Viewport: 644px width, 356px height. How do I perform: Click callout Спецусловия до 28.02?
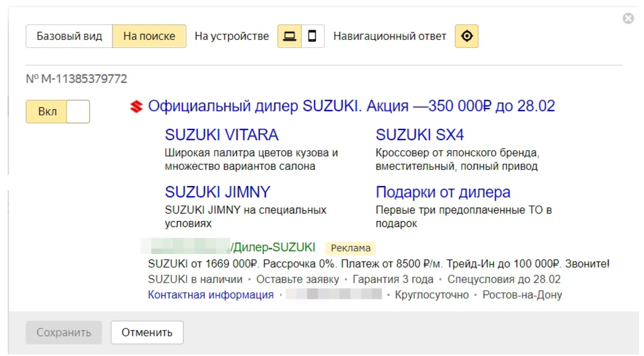(504, 279)
